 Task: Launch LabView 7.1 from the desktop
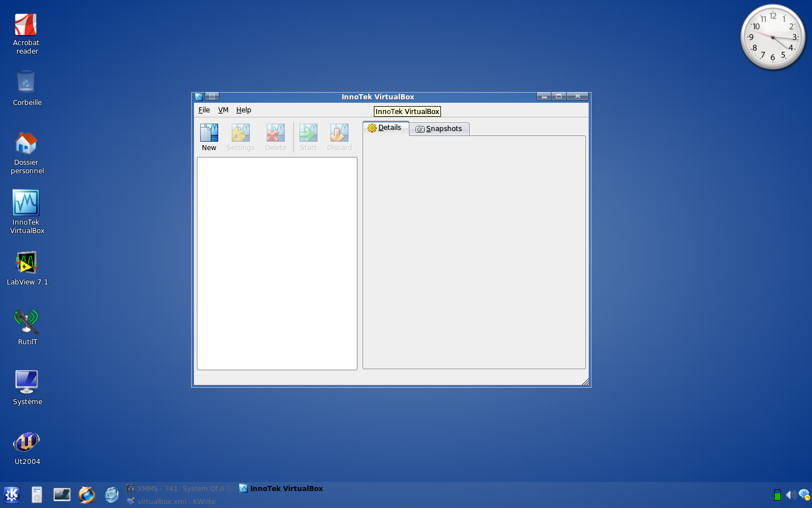pos(27,268)
